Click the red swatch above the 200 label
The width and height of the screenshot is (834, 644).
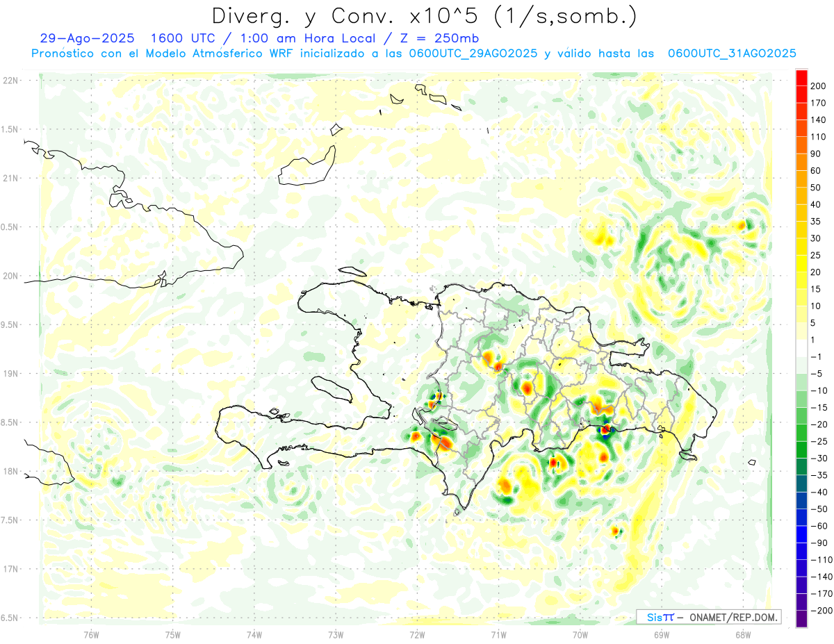tap(801, 78)
